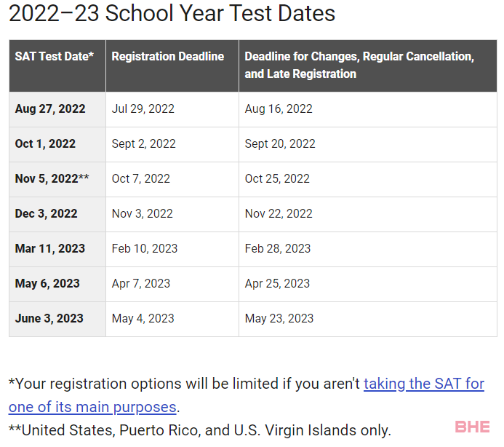
Task: Select the May 6, 2023 test date cell
Action: tap(57, 284)
